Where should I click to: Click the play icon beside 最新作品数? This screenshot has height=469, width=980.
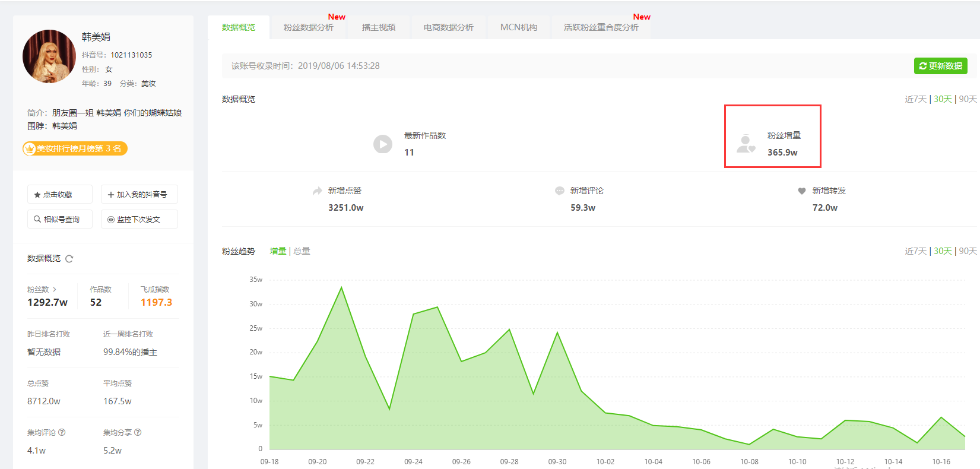coord(383,144)
